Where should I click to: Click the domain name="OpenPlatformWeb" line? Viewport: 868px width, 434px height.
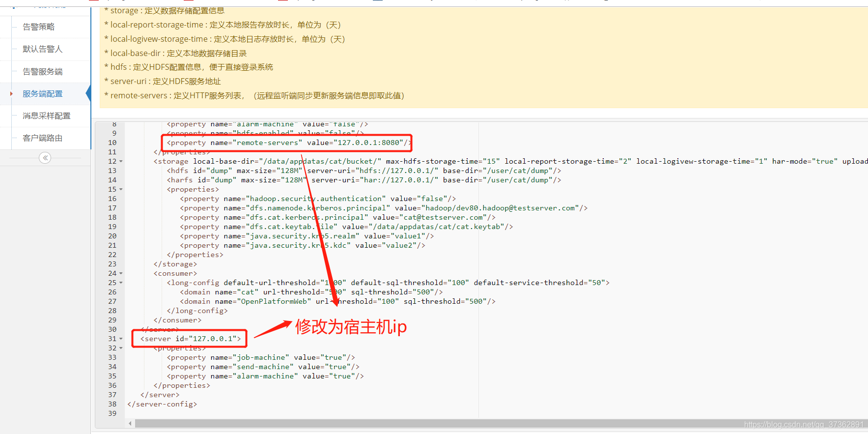coord(337,301)
